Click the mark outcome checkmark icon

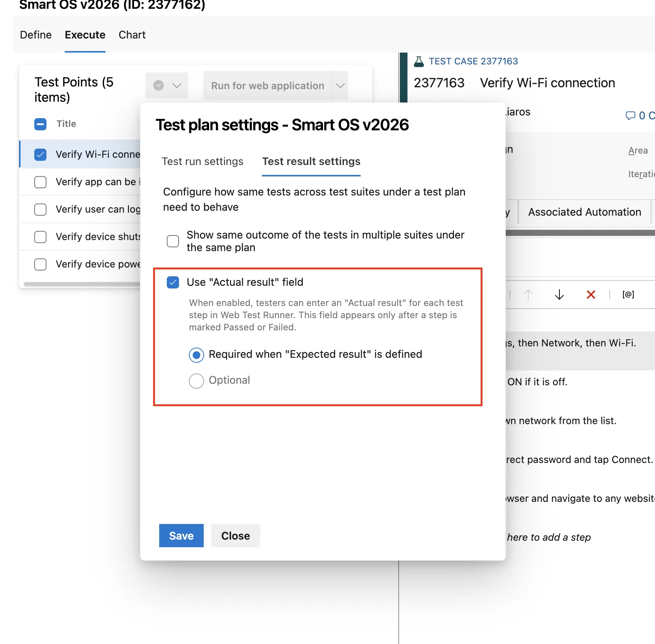[x=158, y=85]
